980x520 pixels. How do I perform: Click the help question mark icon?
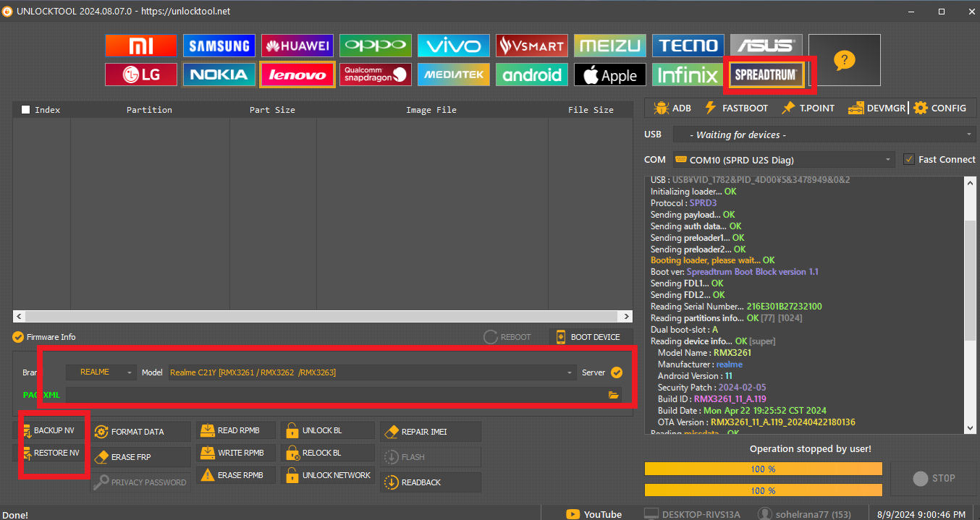pos(844,60)
